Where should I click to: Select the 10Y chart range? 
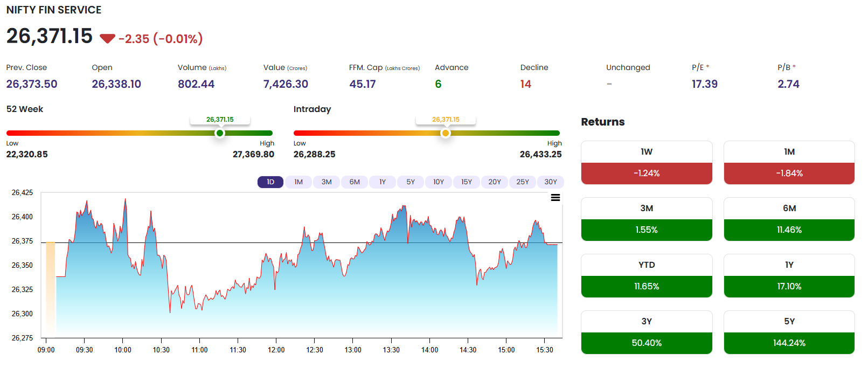coord(439,182)
